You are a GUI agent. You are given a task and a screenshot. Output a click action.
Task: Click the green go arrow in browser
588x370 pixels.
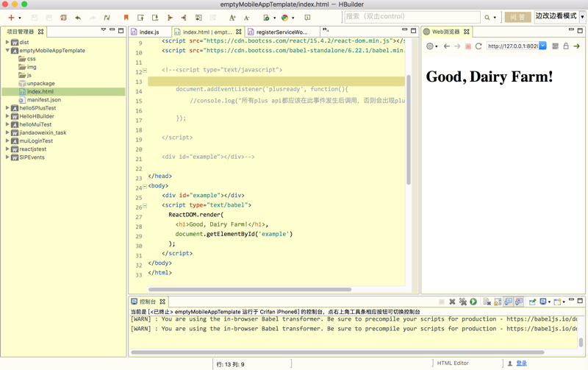(x=577, y=46)
